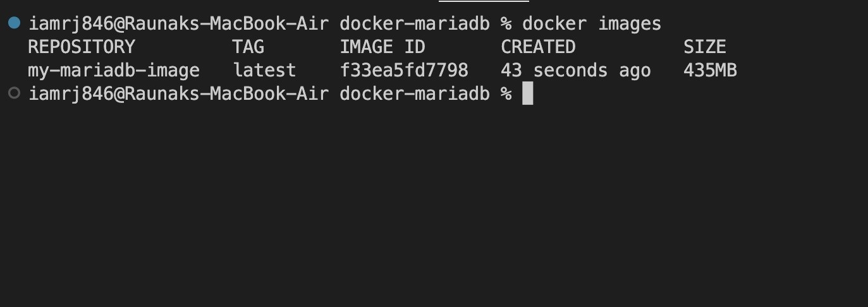Click the % symbol on the last prompt
Viewport: 868px width, 307px height.
(506, 94)
